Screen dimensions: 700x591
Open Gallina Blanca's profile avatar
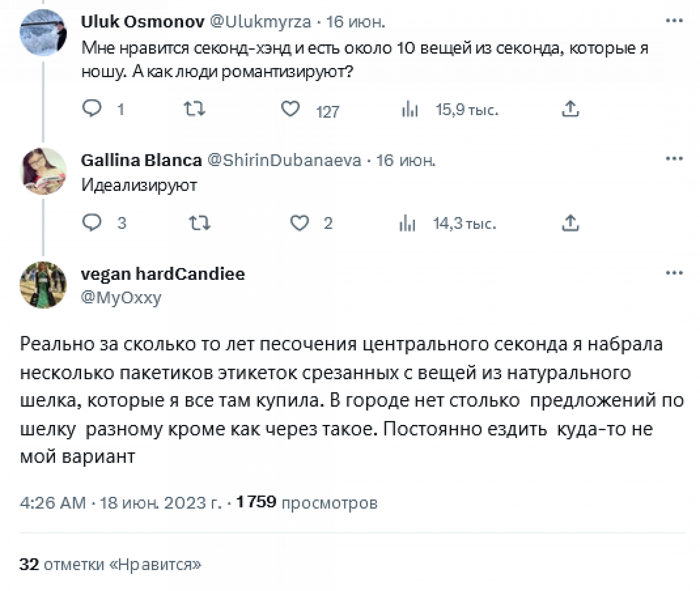43,171
